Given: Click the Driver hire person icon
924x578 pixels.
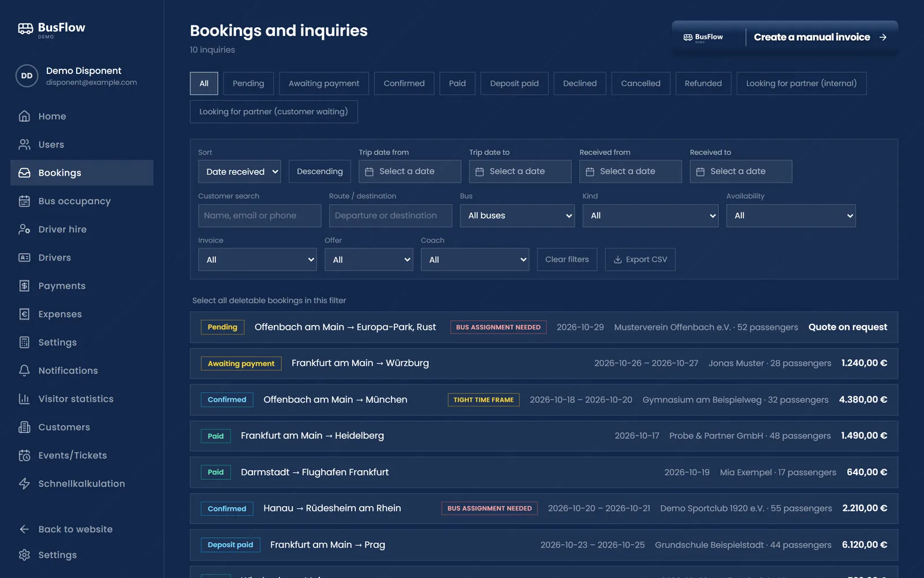Looking at the screenshot, I should click(24, 229).
